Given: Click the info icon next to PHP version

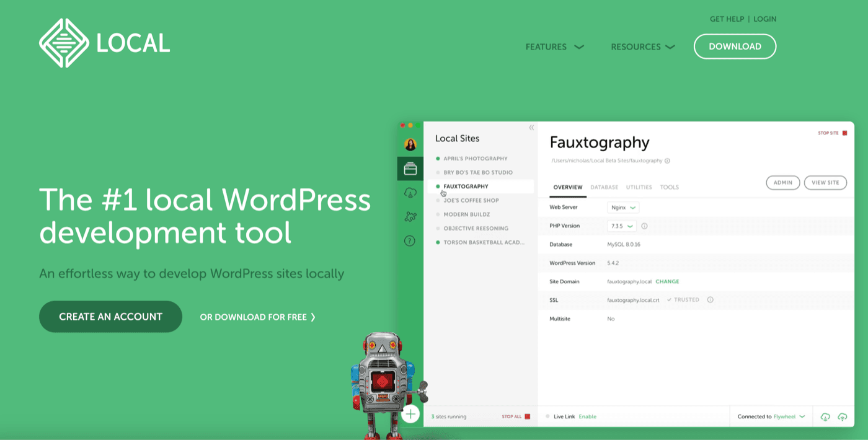Looking at the screenshot, I should [644, 226].
